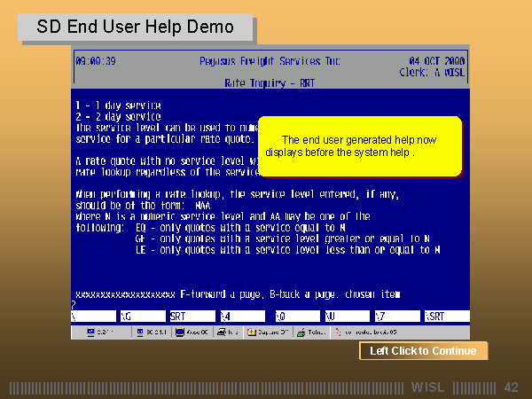Click the Rate Inquiry - RRT header
The height and width of the screenshot is (399, 532).
pos(270,82)
